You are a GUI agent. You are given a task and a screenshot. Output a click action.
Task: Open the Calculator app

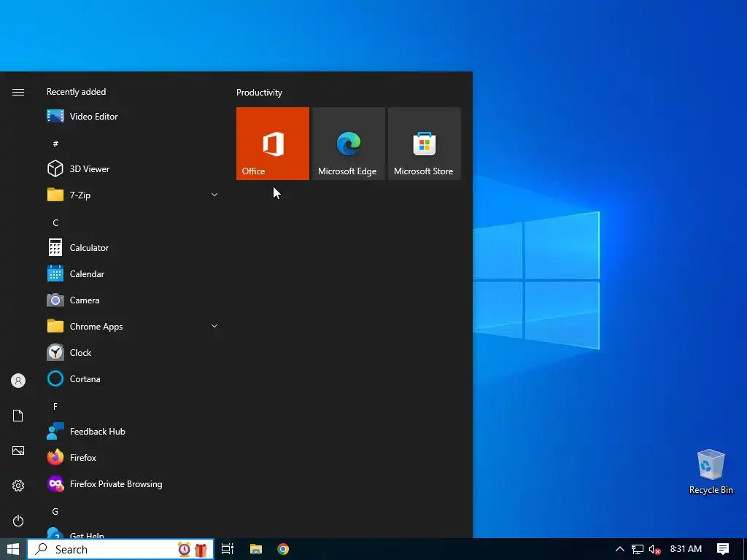[x=133, y=248]
